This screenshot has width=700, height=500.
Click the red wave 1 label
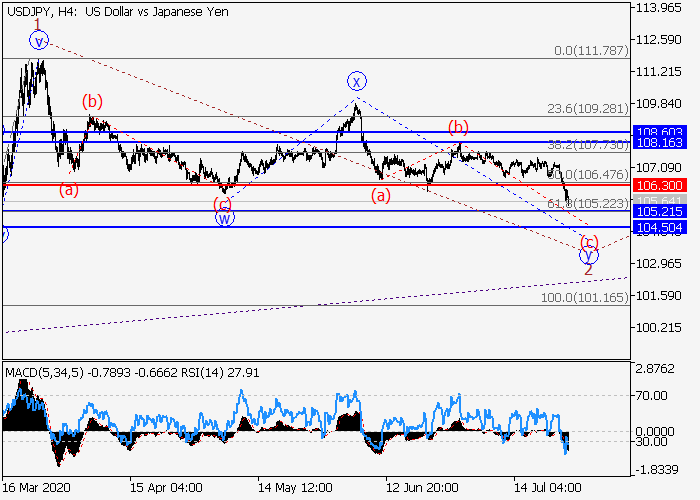[x=37, y=22]
